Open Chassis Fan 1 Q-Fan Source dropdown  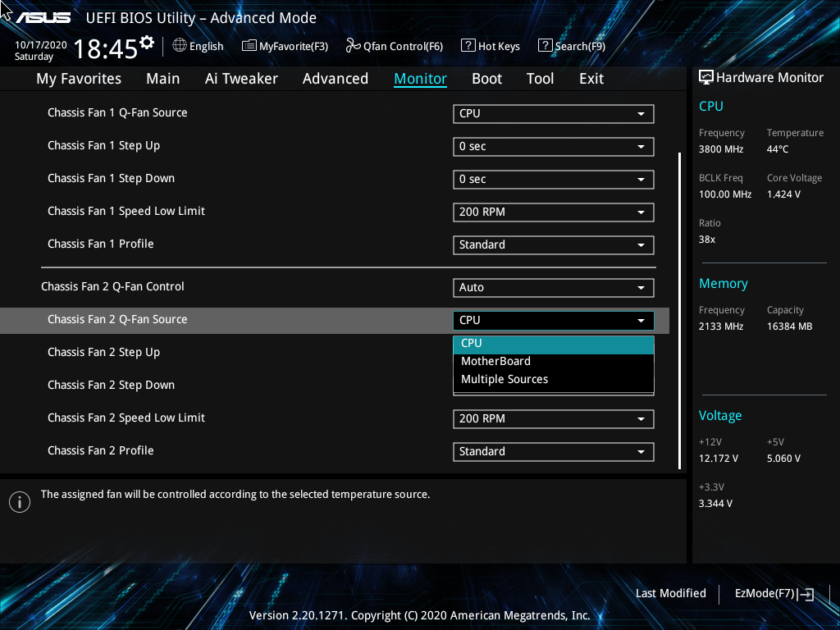554,113
